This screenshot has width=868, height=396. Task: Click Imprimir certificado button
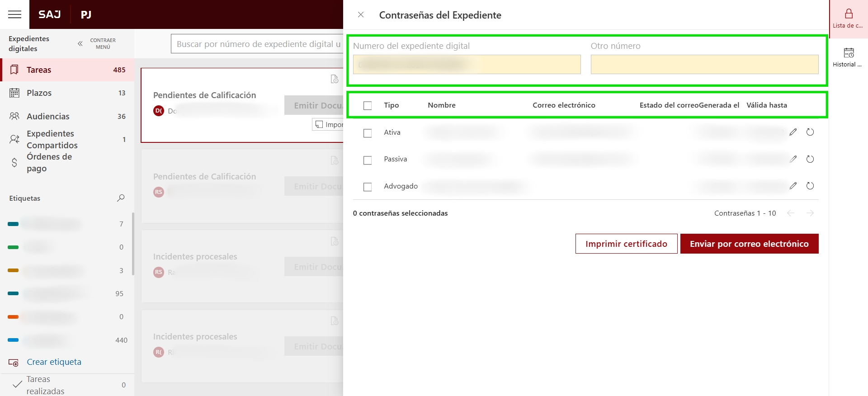point(626,244)
